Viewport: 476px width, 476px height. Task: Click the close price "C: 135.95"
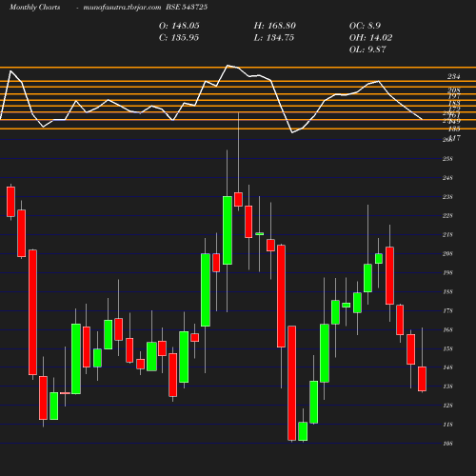click(x=179, y=38)
